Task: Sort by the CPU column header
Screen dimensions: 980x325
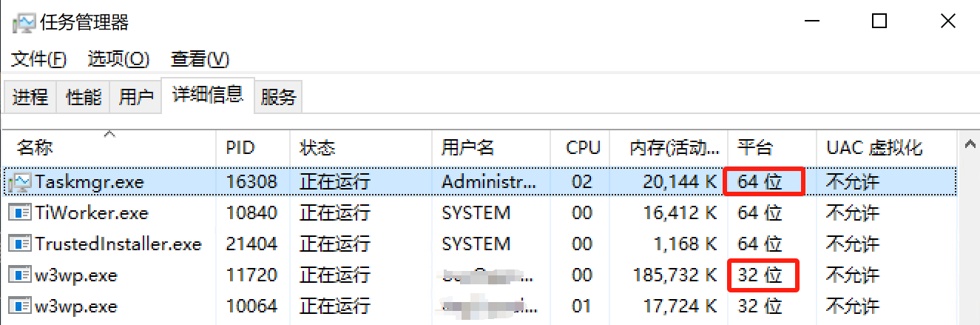Action: [583, 148]
